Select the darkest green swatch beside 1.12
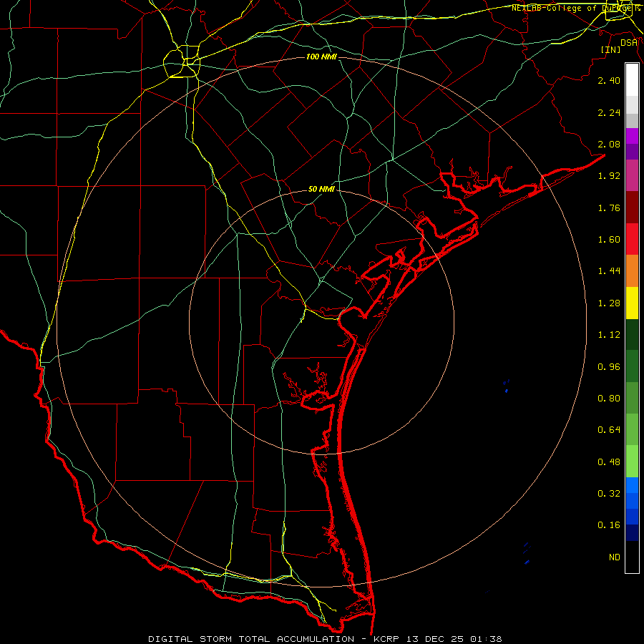The height and width of the screenshot is (644, 644). point(632,334)
